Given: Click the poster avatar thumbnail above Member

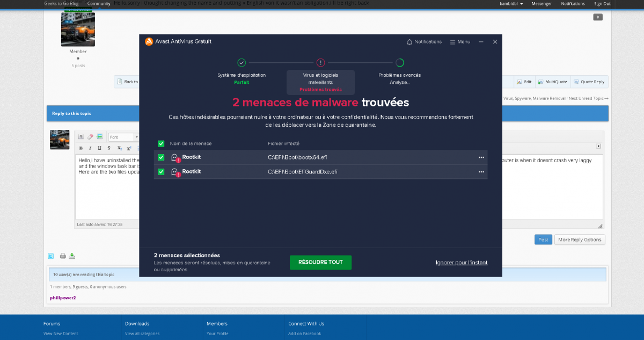Looking at the screenshot, I should click(x=78, y=29).
